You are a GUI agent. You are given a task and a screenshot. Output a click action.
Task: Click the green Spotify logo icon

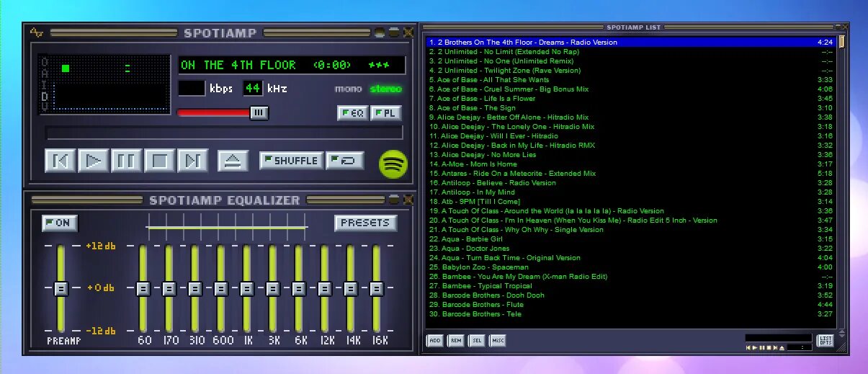393,163
